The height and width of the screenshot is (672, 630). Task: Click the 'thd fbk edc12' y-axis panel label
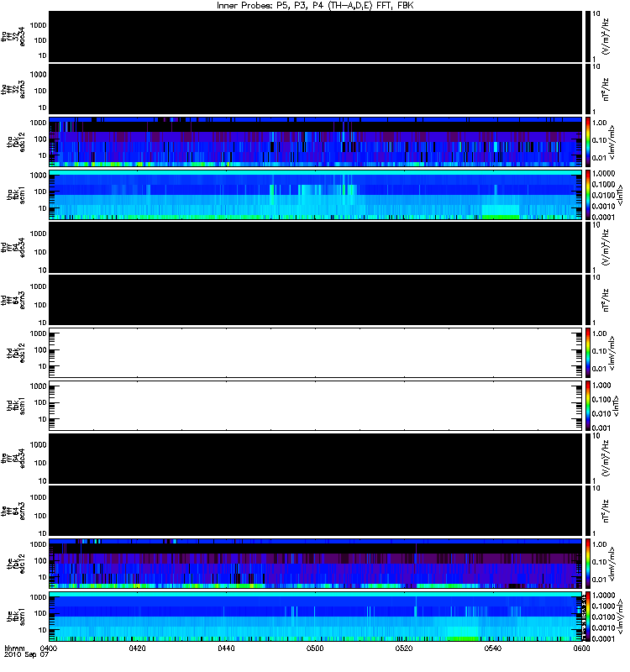coord(16,353)
